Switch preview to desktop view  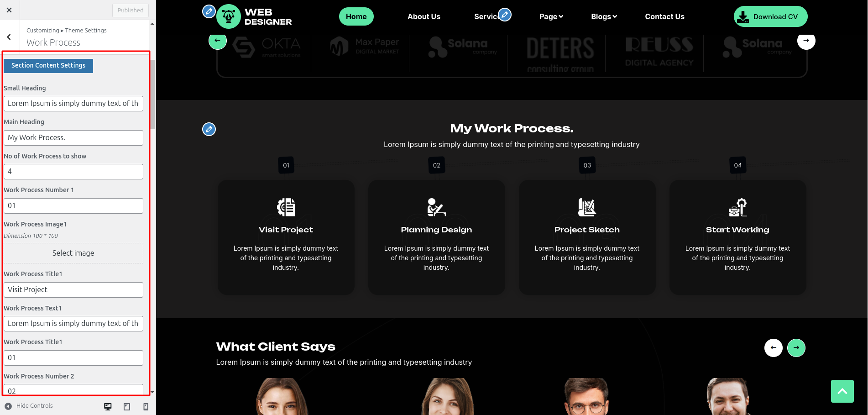(x=108, y=405)
